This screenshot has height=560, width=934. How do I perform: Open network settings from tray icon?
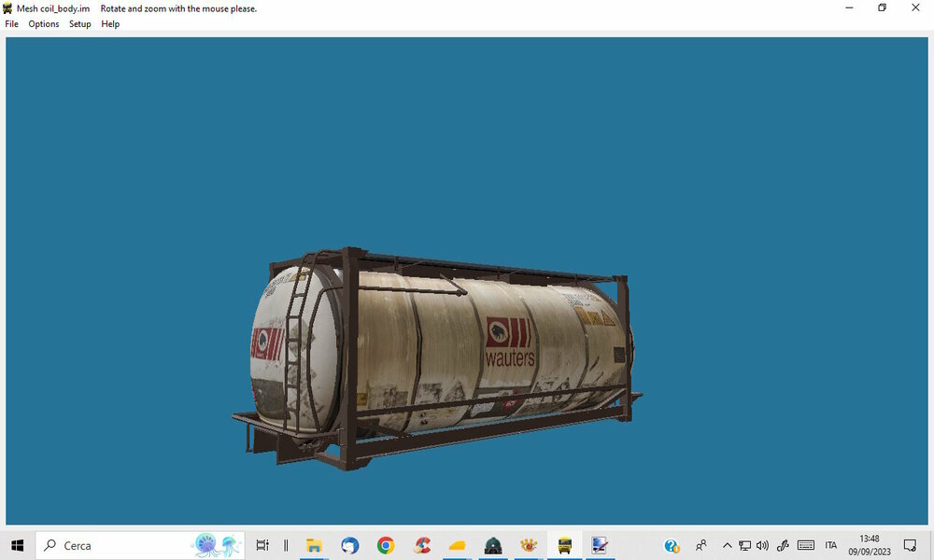(744, 545)
